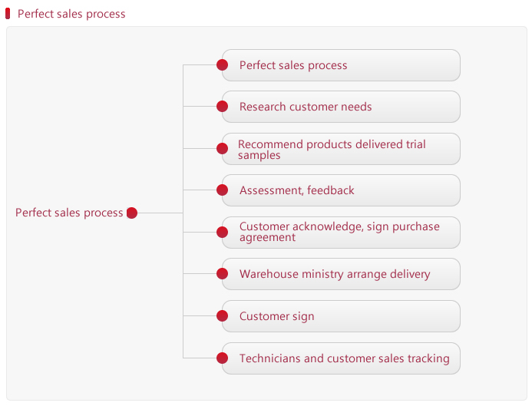
Task: Choose Warehouse ministry arrange delivery step
Action: [341, 274]
